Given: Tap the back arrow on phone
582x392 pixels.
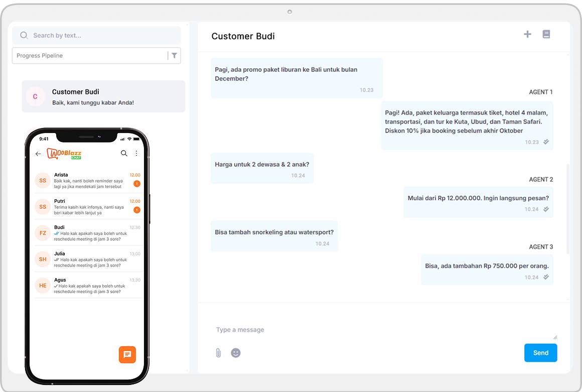Looking at the screenshot, I should (38, 154).
